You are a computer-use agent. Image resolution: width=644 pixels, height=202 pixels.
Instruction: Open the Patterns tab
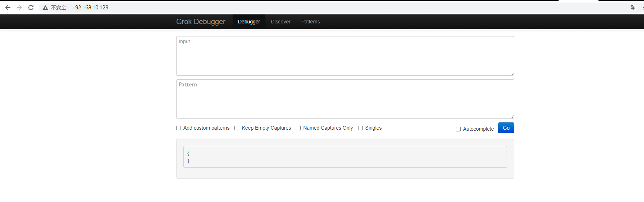click(x=310, y=22)
